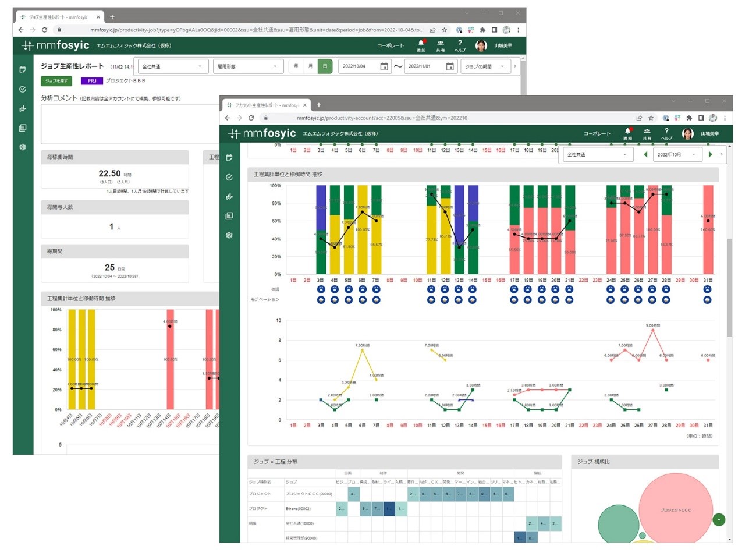Expand the filter bar chevron in the front window

(722, 154)
